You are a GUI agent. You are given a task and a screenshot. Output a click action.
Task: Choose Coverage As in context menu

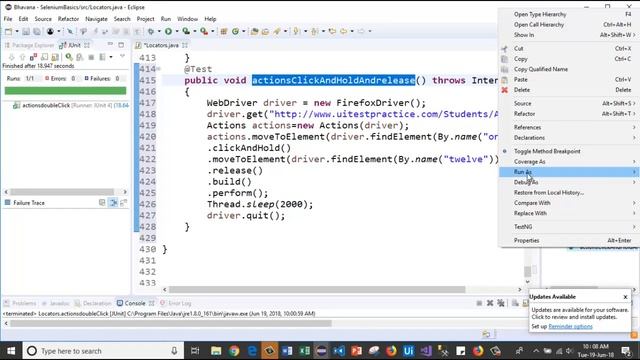pos(568,162)
